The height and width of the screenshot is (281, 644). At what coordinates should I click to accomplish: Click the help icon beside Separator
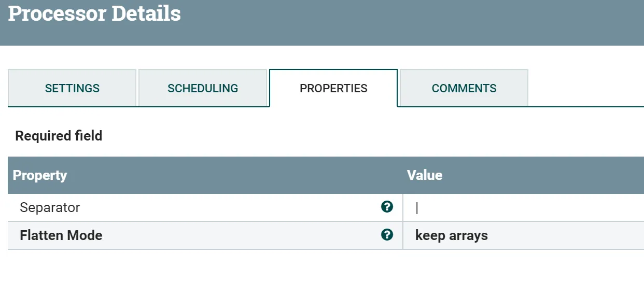[387, 207]
